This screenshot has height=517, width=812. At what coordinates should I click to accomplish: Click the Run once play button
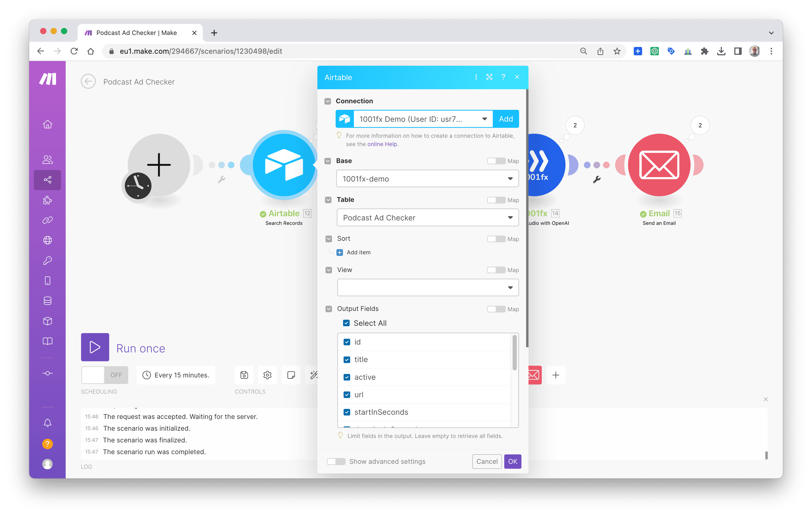[95, 347]
